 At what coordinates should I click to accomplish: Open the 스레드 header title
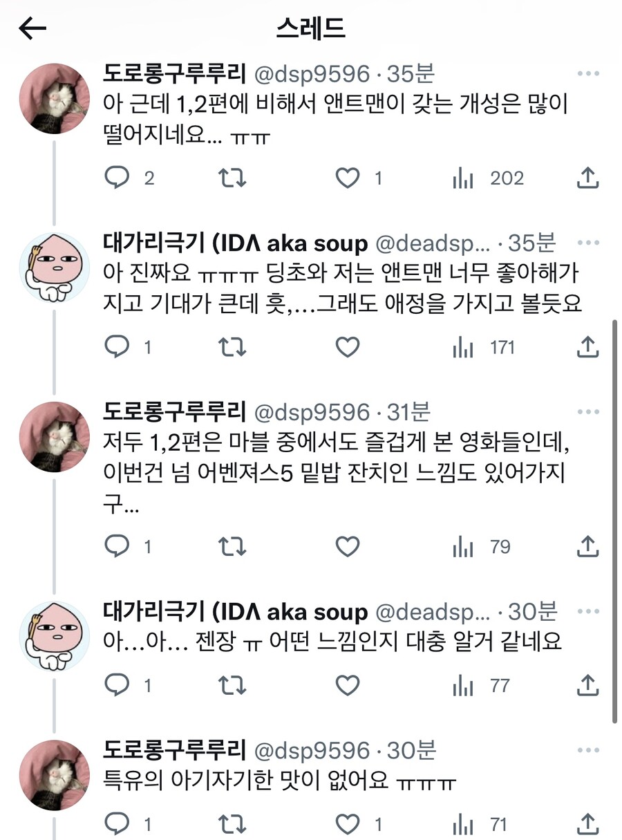pos(310,28)
